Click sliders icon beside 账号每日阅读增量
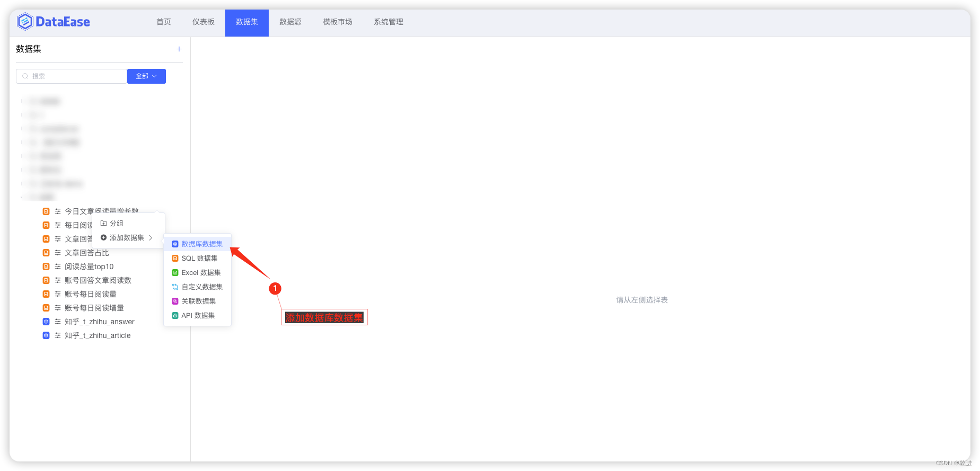The height and width of the screenshot is (471, 980). tap(58, 308)
